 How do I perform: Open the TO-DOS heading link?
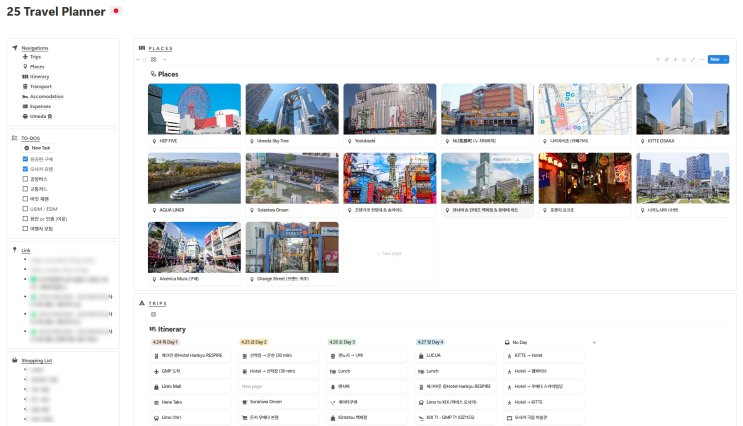click(x=30, y=138)
